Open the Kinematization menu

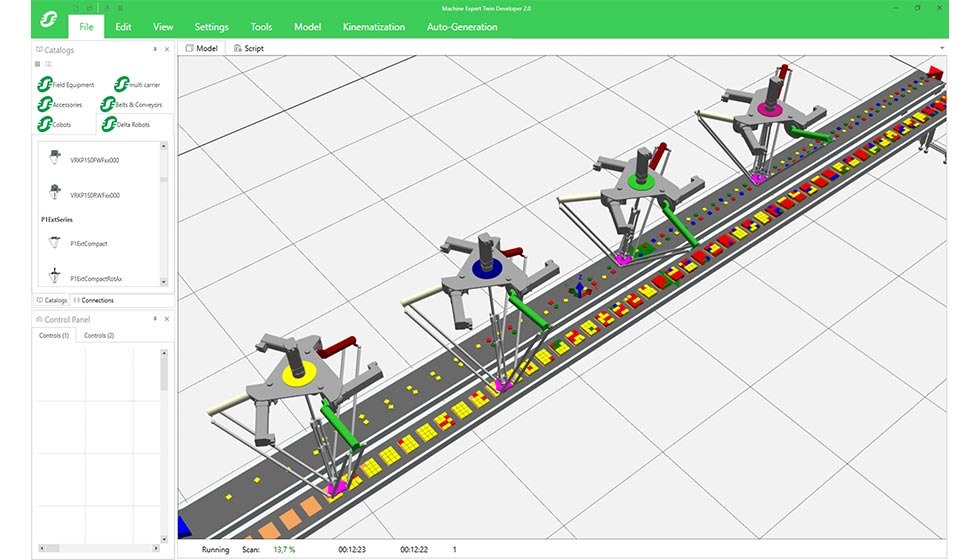click(373, 27)
